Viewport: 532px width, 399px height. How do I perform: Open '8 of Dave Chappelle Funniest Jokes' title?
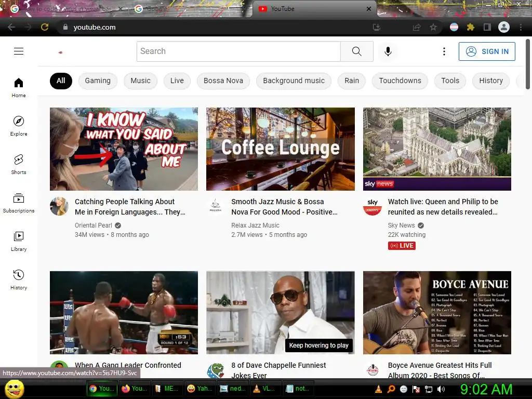click(x=278, y=370)
